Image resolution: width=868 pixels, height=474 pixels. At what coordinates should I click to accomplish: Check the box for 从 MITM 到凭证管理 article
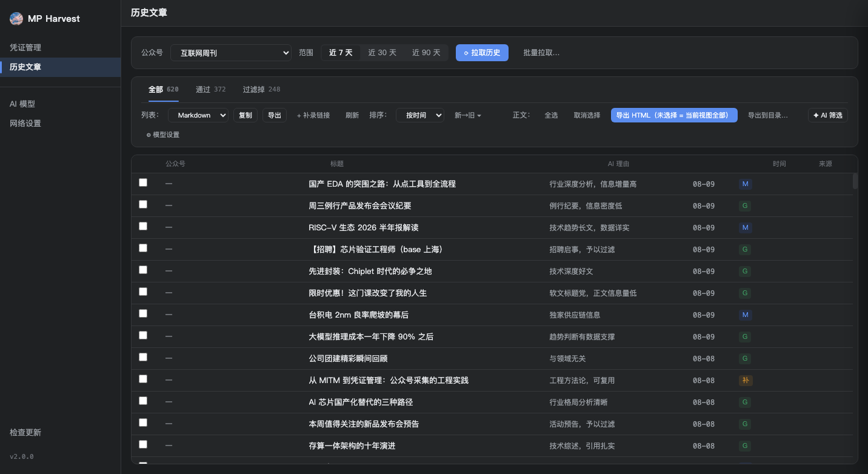click(143, 379)
